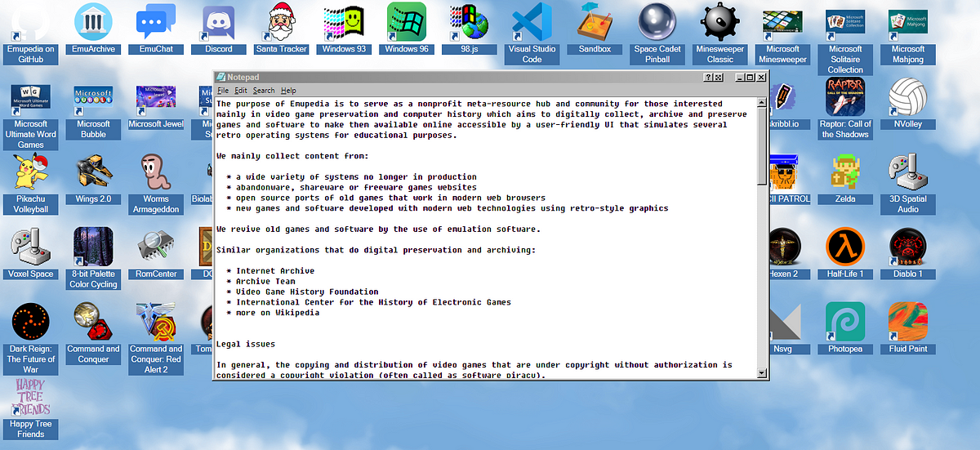This screenshot has height=450, width=980.
Task: Click the Notepad scrollbar up arrow
Action: 763,105
